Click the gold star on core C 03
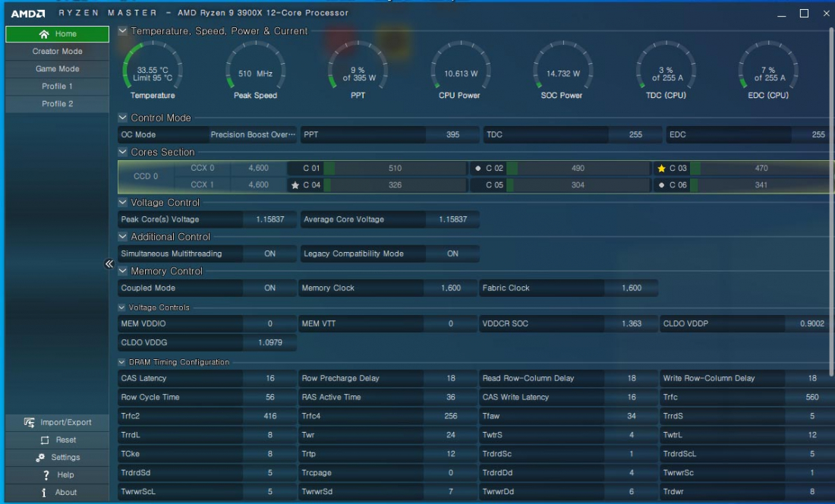This screenshot has height=504, width=835. pos(661,169)
